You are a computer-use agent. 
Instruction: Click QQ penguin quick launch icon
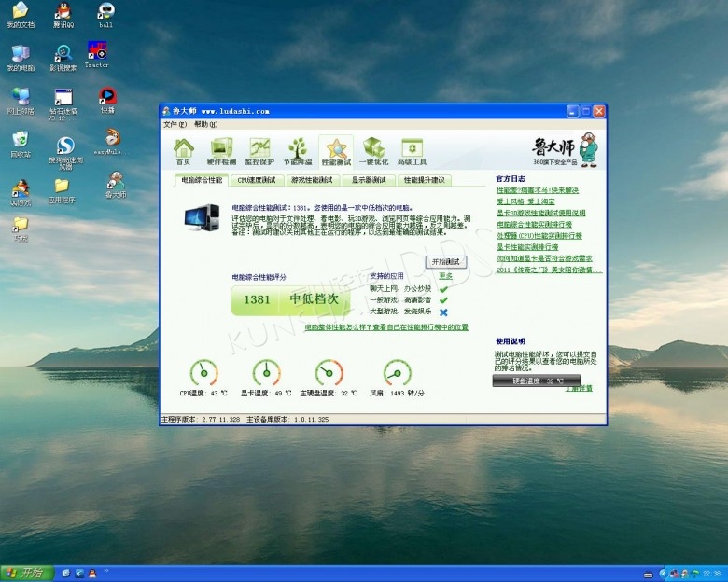pyautogui.click(x=92, y=574)
